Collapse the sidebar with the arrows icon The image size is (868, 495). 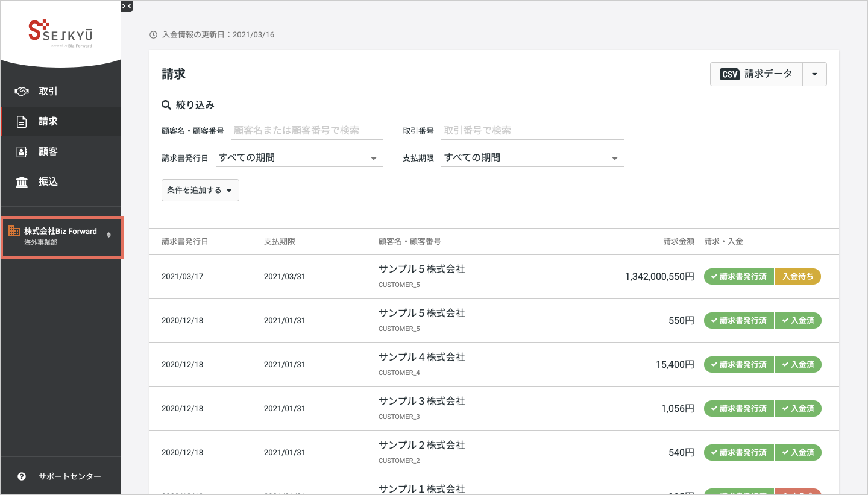point(126,6)
